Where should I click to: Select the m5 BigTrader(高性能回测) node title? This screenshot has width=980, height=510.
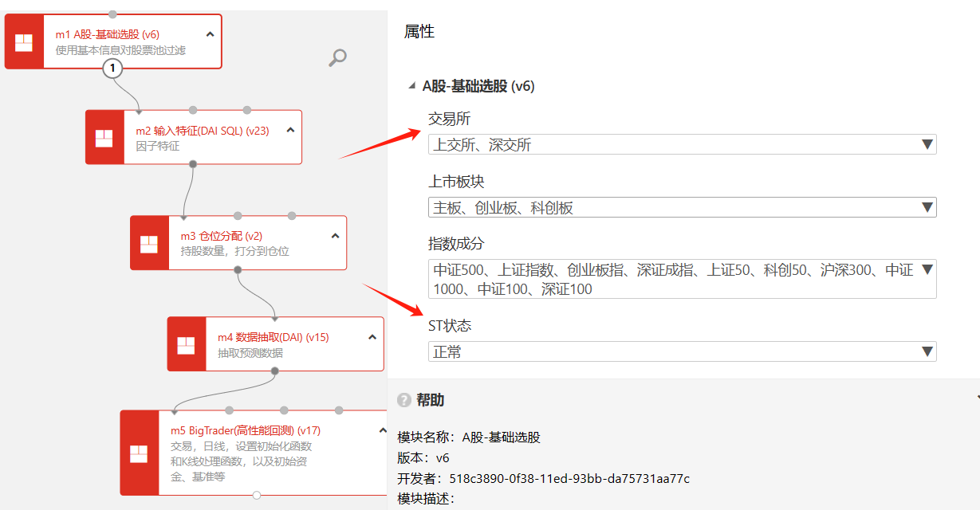tap(246, 431)
